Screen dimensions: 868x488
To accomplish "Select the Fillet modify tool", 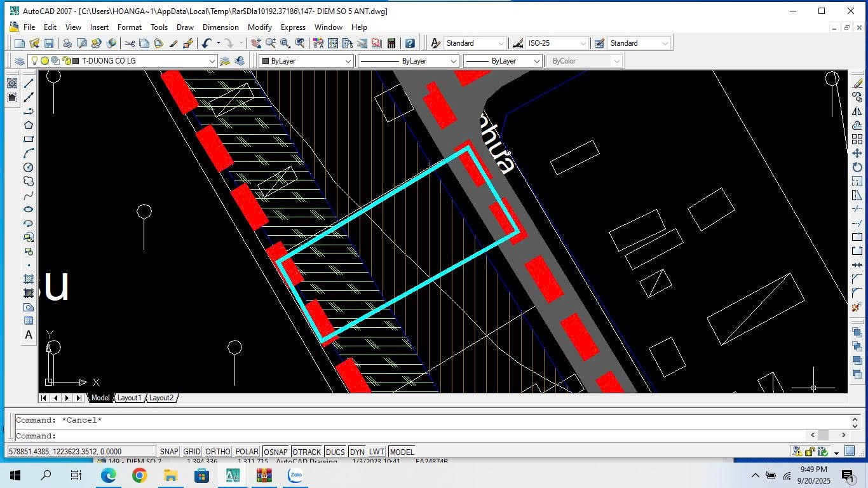I will pos(857,293).
